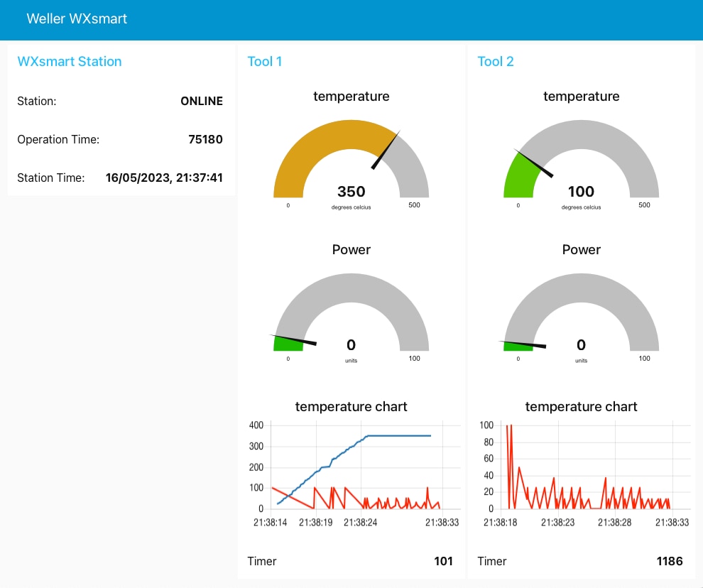Viewport: 703px width, 588px height.
Task: Click the 350 reading on Tool 1 temperature gauge
Action: click(351, 192)
